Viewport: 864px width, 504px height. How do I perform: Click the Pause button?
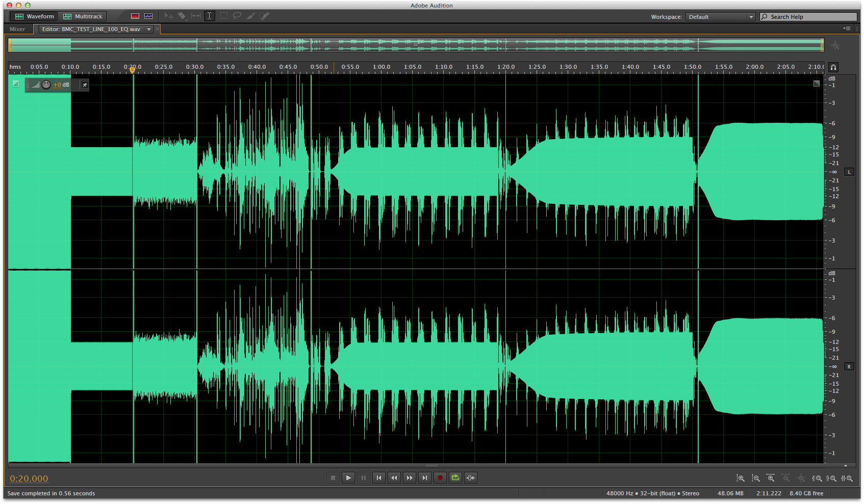click(364, 478)
